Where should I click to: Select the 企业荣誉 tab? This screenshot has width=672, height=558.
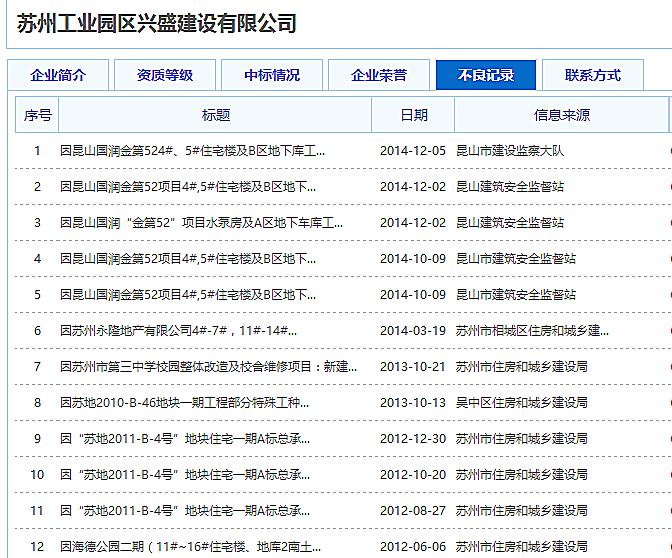click(x=379, y=75)
